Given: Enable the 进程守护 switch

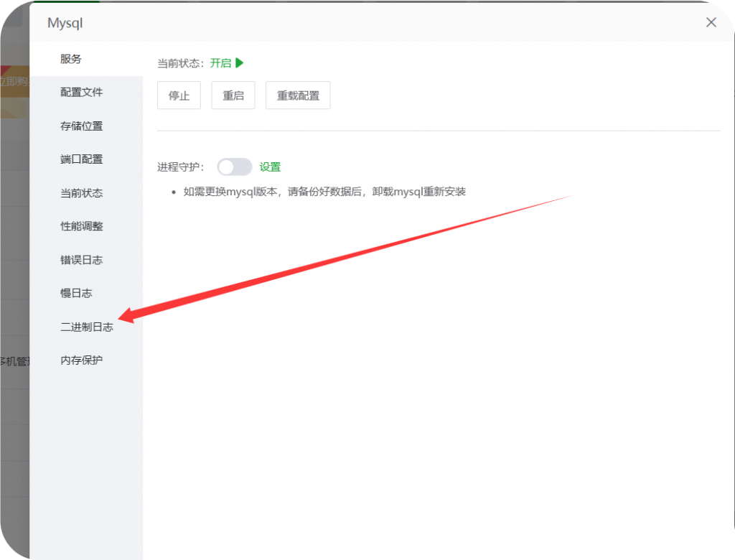Looking at the screenshot, I should [x=233, y=166].
